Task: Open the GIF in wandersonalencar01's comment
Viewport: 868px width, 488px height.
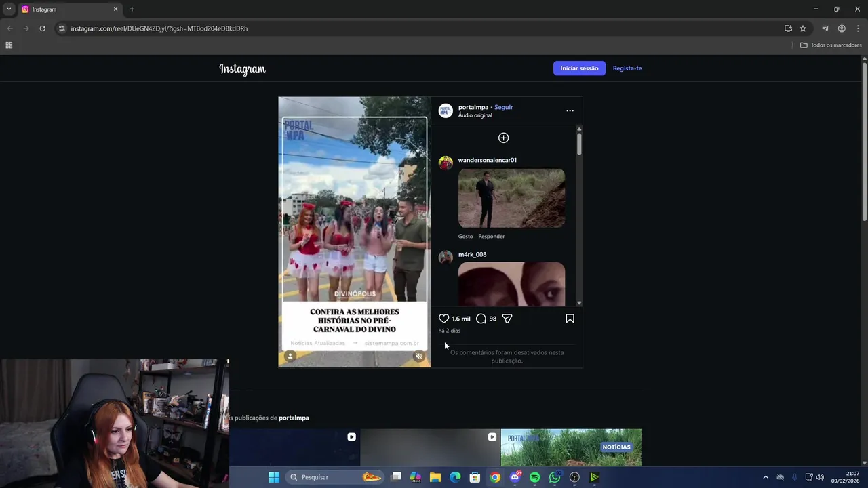Action: tap(511, 198)
